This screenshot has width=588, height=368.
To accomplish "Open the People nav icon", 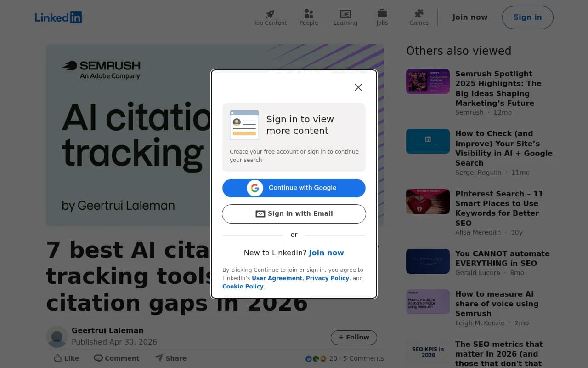I will [x=309, y=14].
